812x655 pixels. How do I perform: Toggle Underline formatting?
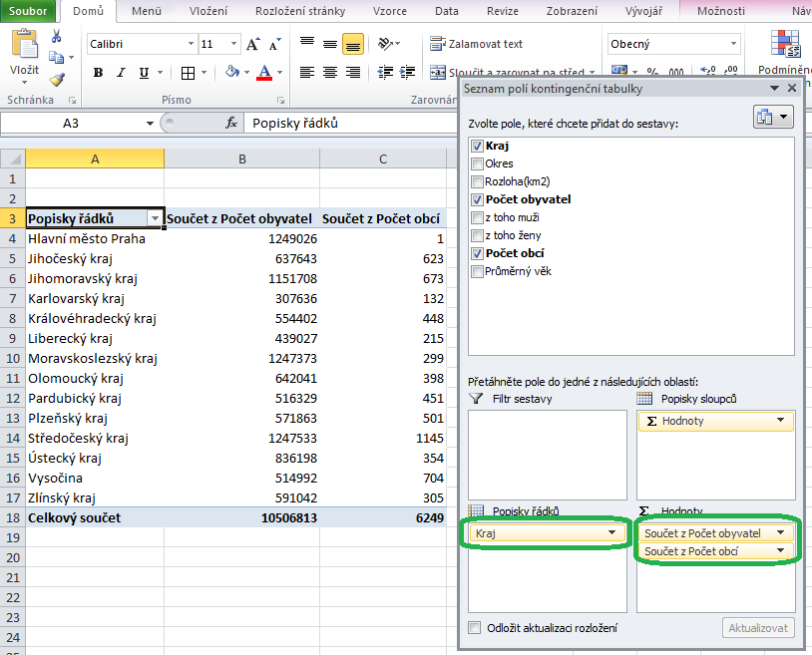144,73
